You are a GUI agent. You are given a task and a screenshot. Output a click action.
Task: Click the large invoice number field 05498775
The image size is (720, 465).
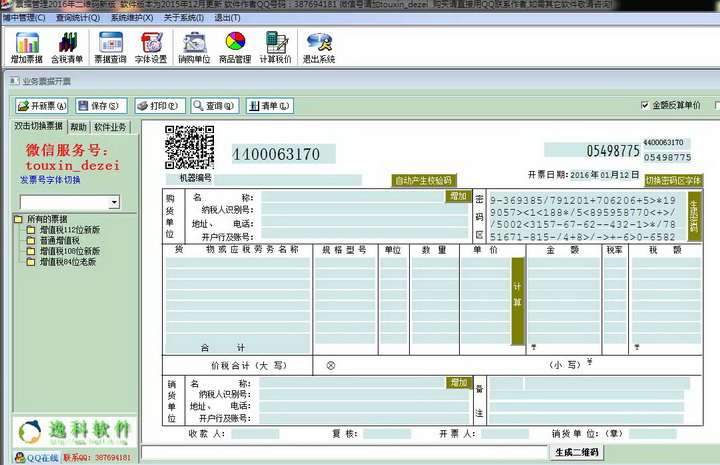(x=592, y=150)
